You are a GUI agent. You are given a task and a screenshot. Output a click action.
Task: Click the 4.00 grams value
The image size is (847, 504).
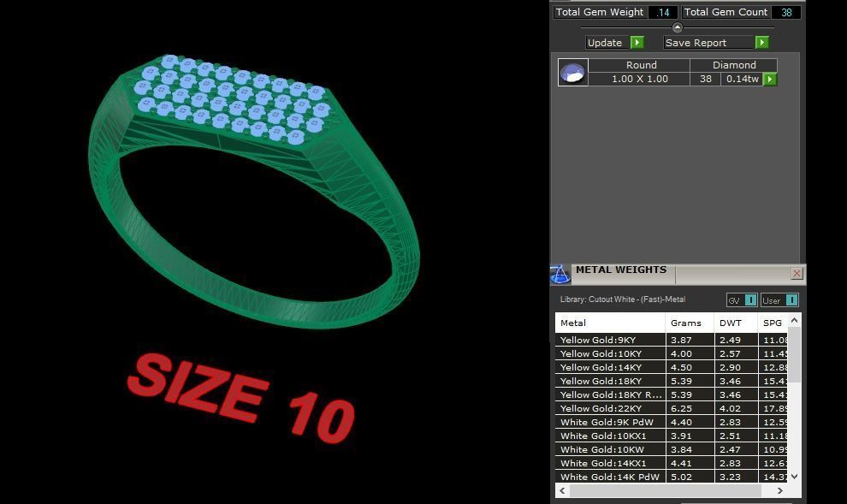681,353
